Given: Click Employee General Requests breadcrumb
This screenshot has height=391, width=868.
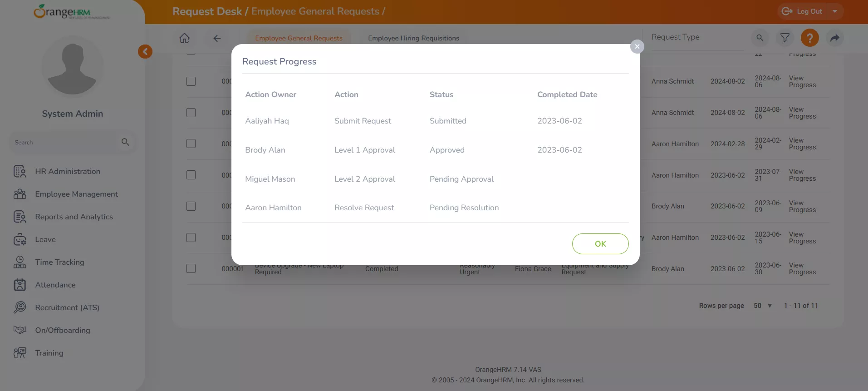Looking at the screenshot, I should (x=315, y=11).
